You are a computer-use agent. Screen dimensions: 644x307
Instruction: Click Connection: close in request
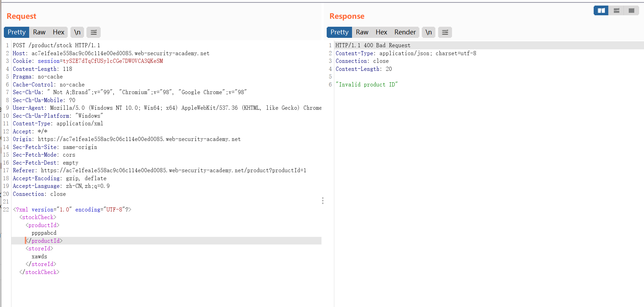[x=39, y=194]
